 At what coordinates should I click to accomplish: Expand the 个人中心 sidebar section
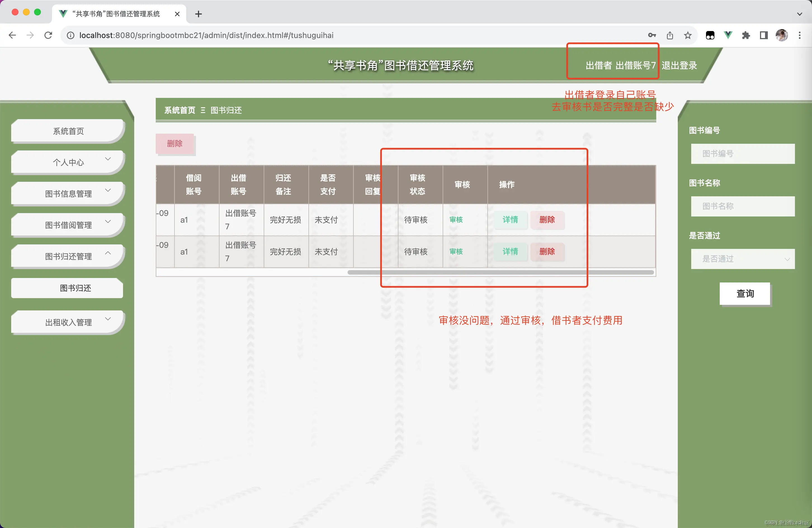tap(68, 162)
